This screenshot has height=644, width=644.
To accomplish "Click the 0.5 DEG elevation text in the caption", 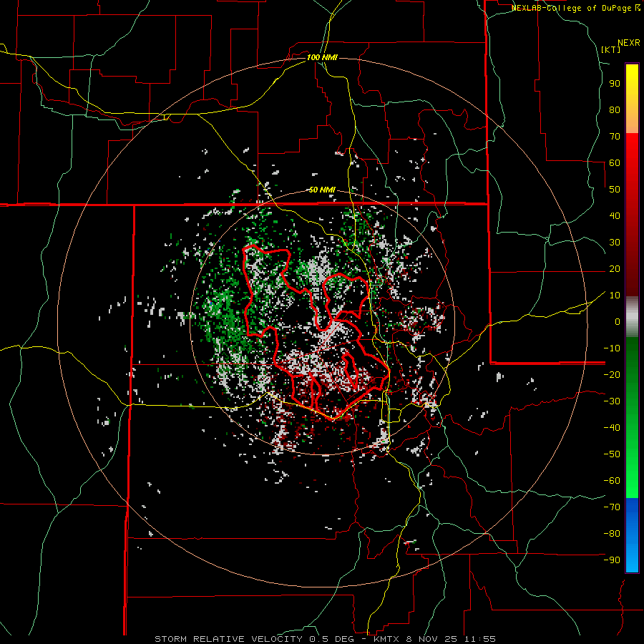I will 335,639.
